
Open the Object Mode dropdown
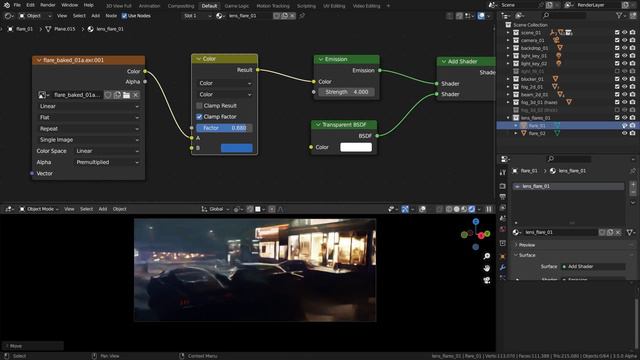[x=39, y=209]
